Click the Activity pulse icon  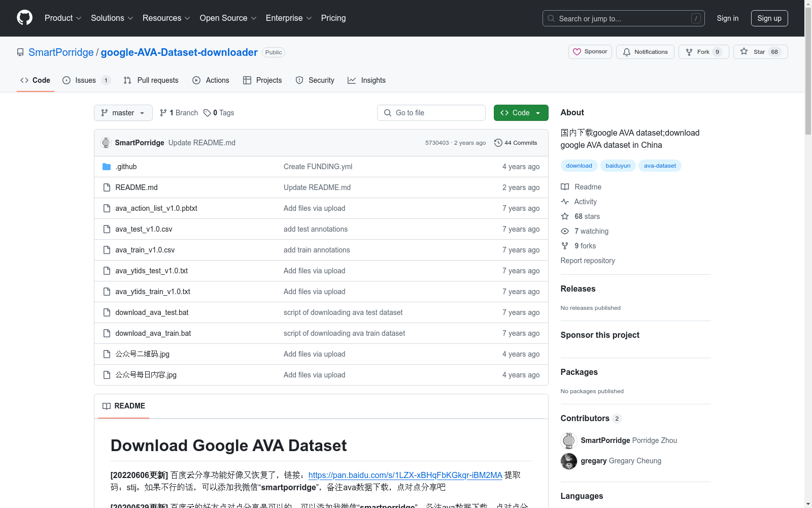[565, 202]
